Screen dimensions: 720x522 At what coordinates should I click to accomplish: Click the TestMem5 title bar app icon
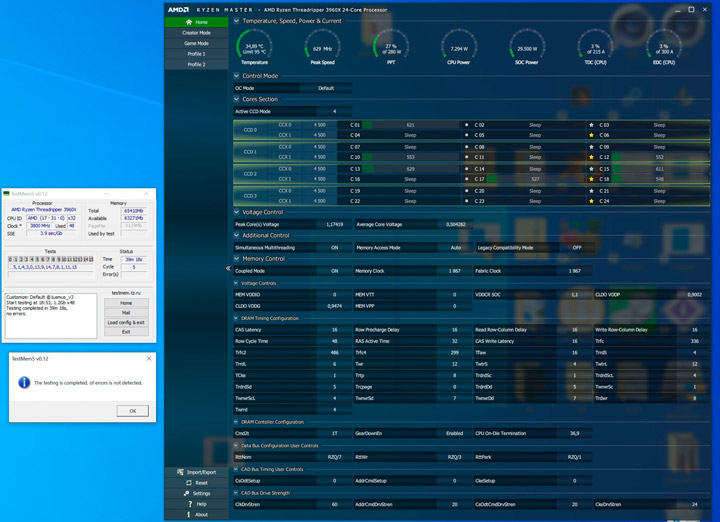pyautogui.click(x=6, y=194)
